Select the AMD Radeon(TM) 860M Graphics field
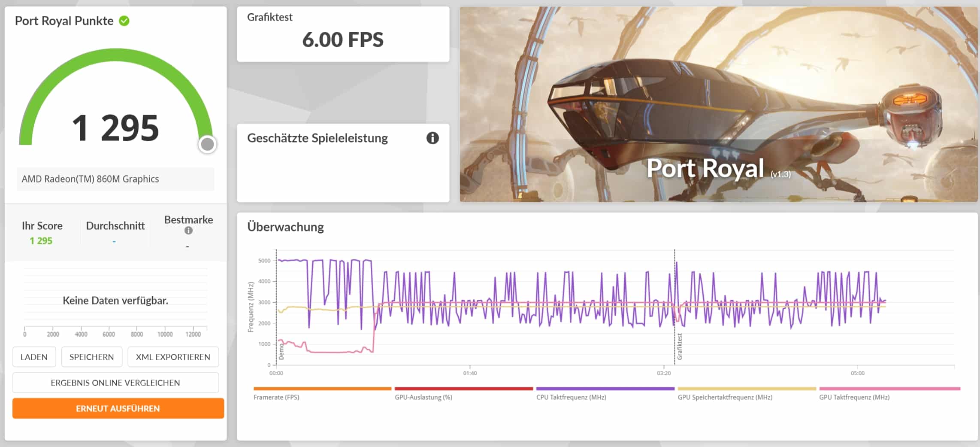This screenshot has height=447, width=980. [x=115, y=179]
